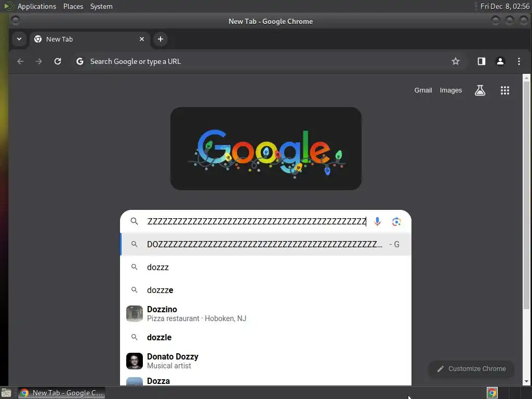Click the scrollbar up arrow

coord(526,78)
